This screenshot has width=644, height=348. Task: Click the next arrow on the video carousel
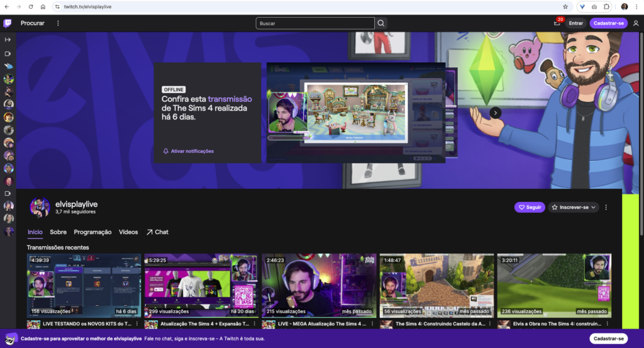click(x=496, y=113)
